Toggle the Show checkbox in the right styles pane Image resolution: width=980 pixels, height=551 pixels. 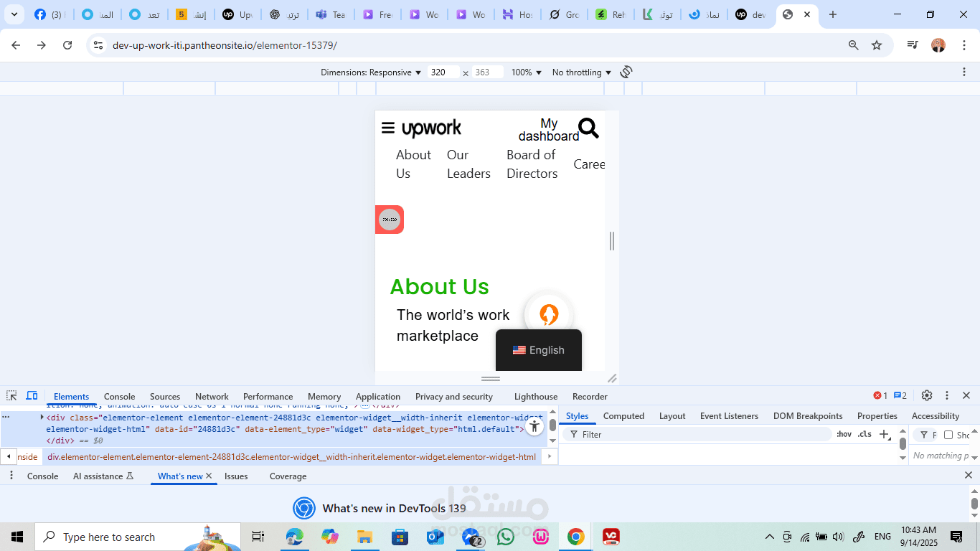948,435
